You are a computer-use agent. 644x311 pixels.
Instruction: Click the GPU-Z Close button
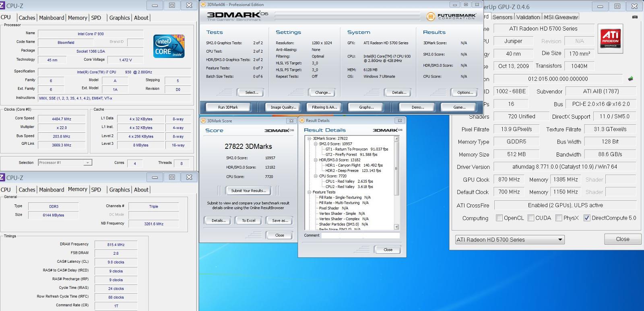[x=622, y=239]
